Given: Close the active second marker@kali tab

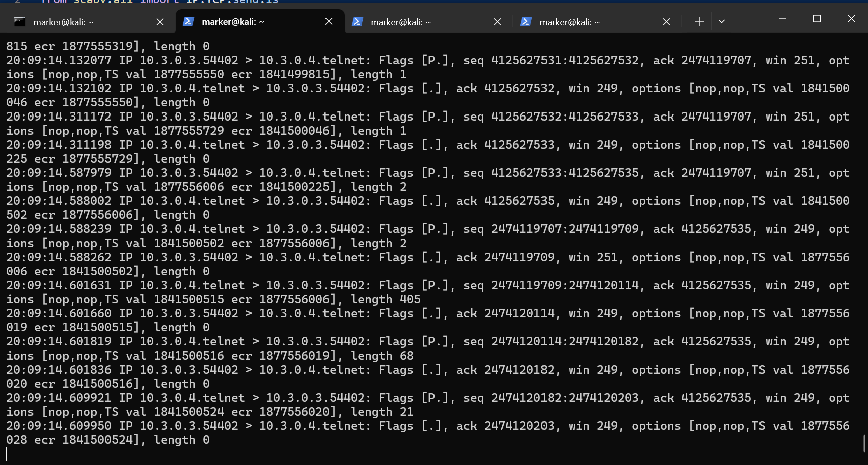Looking at the screenshot, I should [x=329, y=21].
